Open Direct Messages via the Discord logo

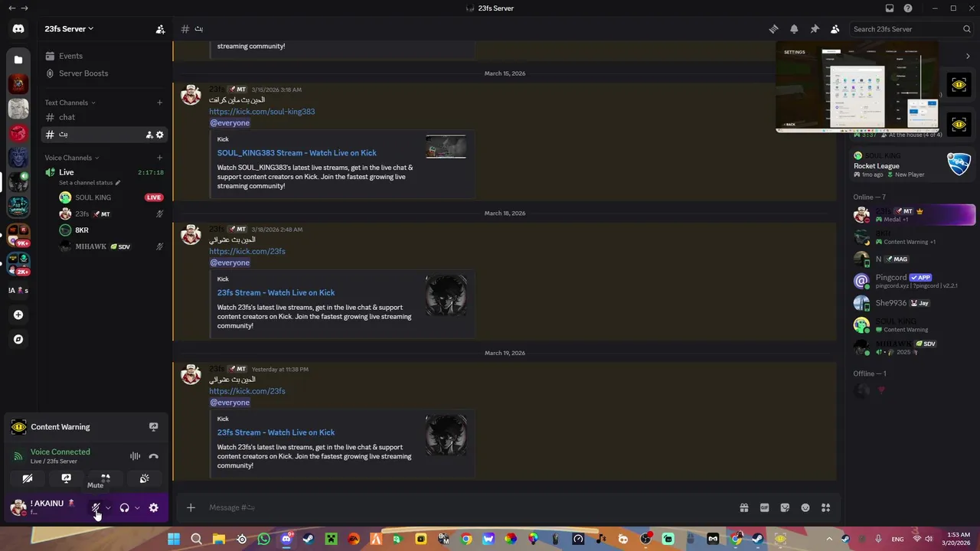[x=18, y=29]
